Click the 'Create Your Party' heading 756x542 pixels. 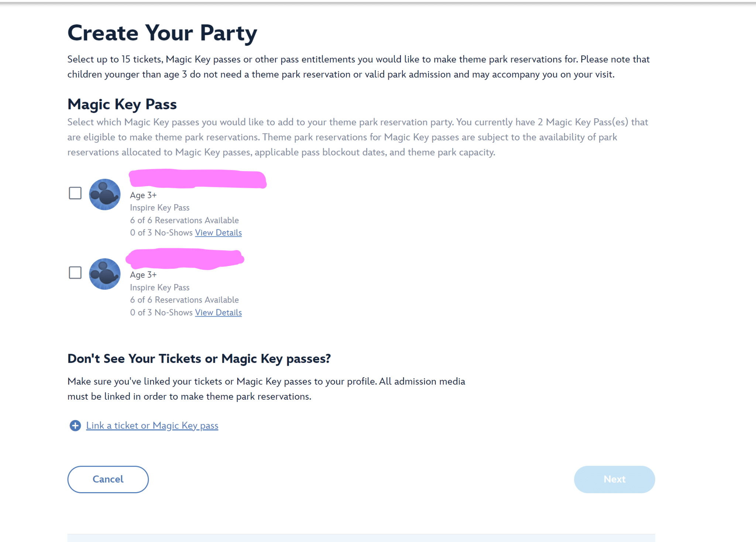click(x=162, y=33)
